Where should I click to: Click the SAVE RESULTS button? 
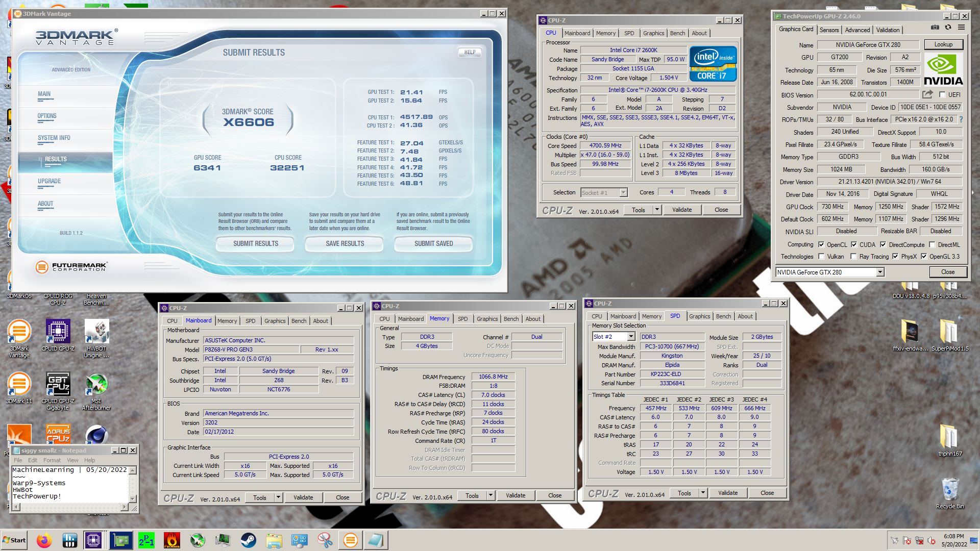(x=345, y=244)
